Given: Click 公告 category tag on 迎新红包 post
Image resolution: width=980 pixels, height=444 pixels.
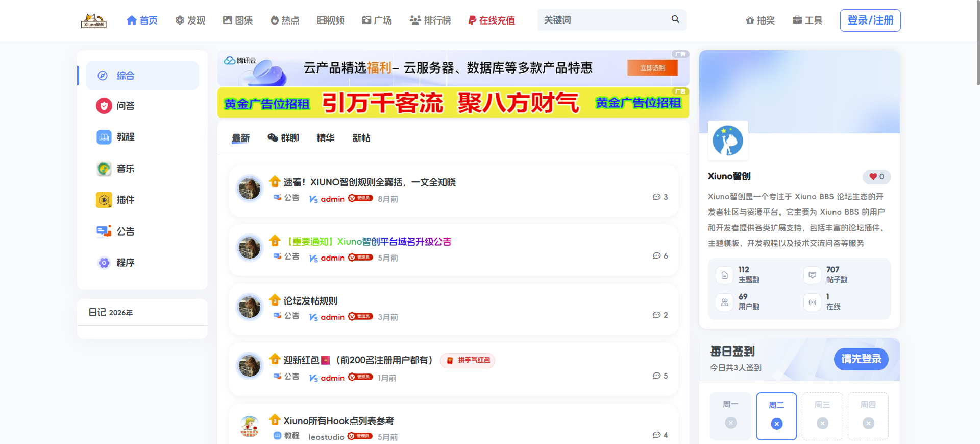Looking at the screenshot, I should (286, 377).
